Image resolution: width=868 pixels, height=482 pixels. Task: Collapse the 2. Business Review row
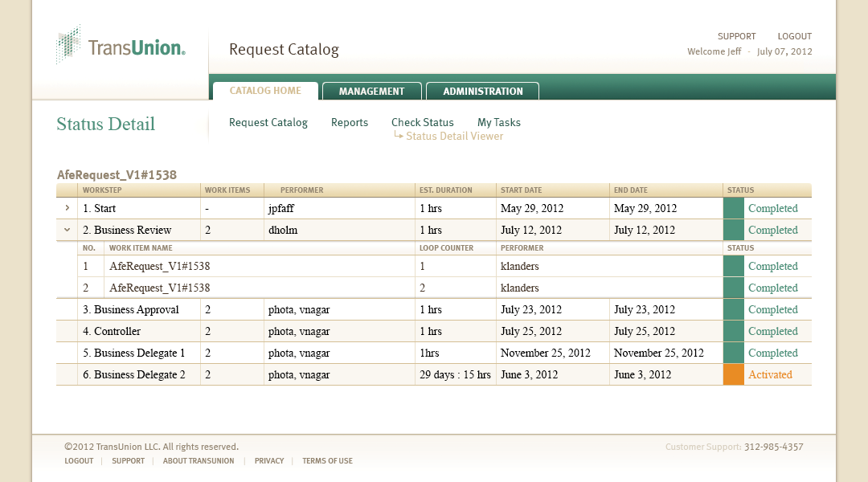point(67,230)
